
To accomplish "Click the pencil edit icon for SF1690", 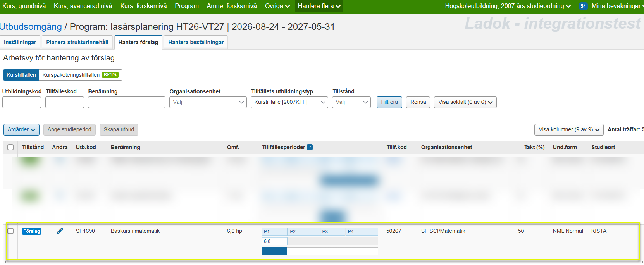I will pos(60,231).
